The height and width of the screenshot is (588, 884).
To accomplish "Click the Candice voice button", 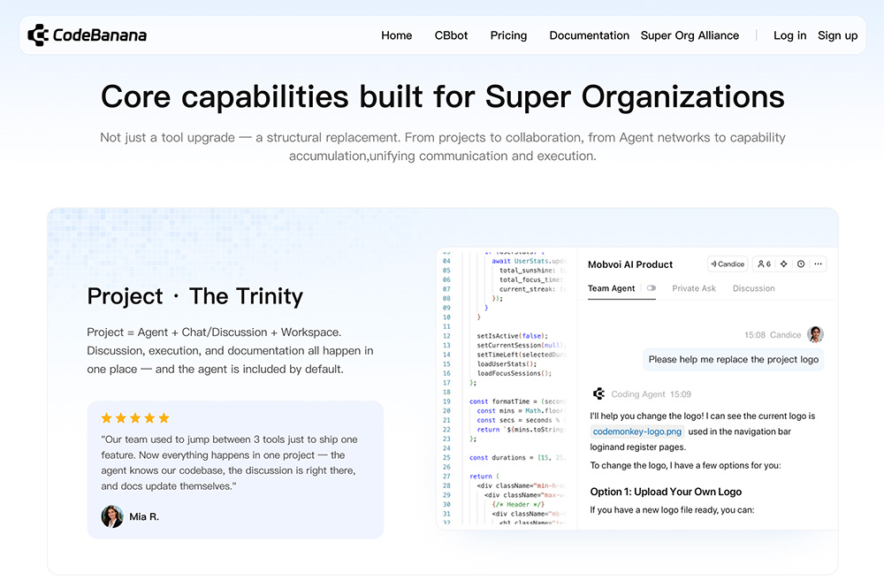I will (x=728, y=263).
